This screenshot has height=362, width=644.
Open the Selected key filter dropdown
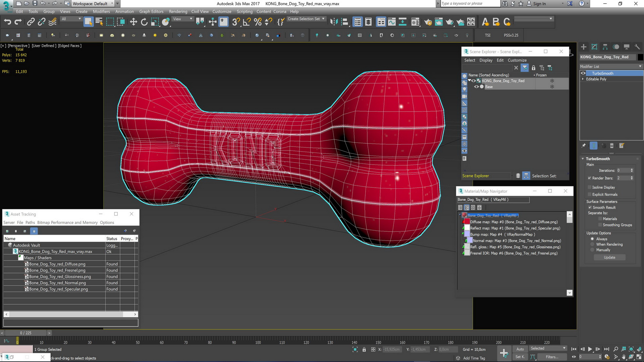548,349
